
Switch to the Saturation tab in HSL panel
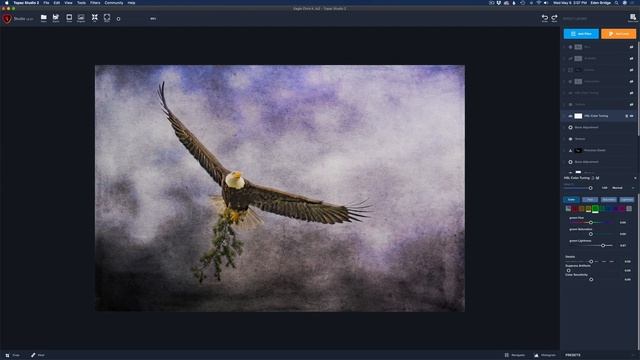(609, 200)
